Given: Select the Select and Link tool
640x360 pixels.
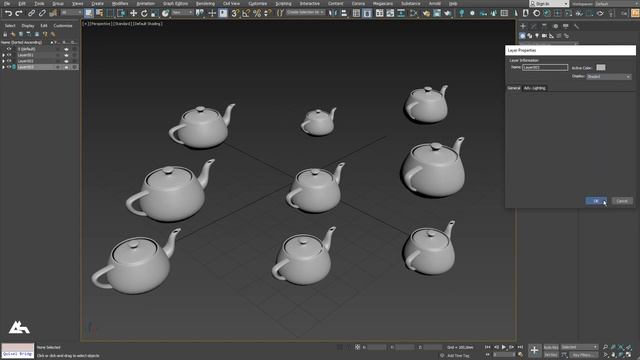Looking at the screenshot, I should [31, 13].
